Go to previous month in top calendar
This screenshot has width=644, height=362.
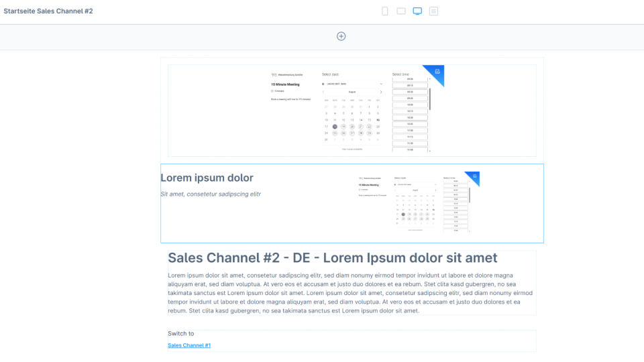click(x=323, y=92)
